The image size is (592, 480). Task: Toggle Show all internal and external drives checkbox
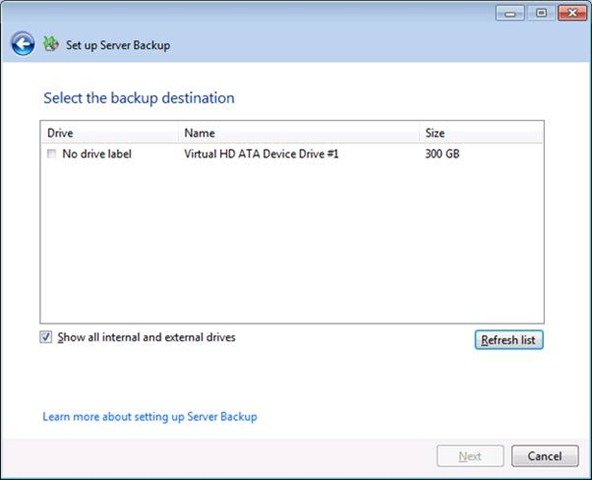coord(46,337)
